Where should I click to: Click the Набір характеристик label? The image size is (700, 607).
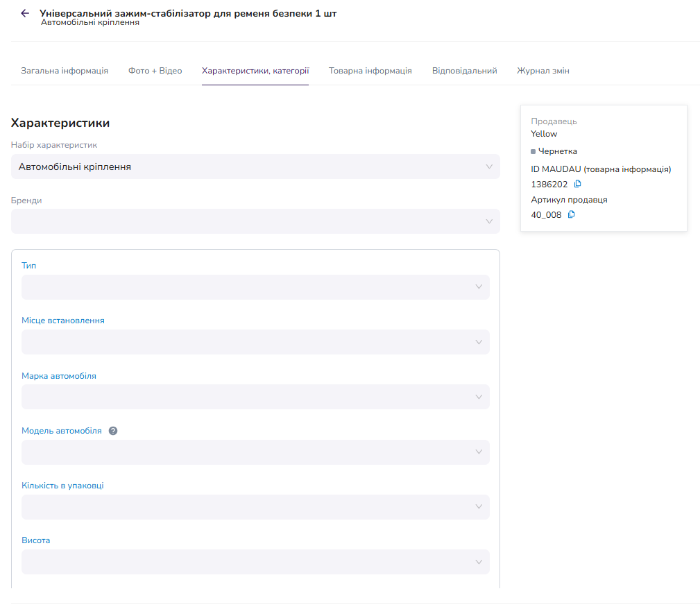pos(54,145)
